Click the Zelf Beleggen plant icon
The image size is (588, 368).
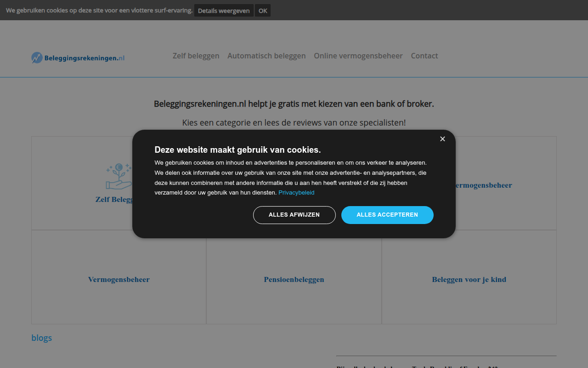point(119,176)
